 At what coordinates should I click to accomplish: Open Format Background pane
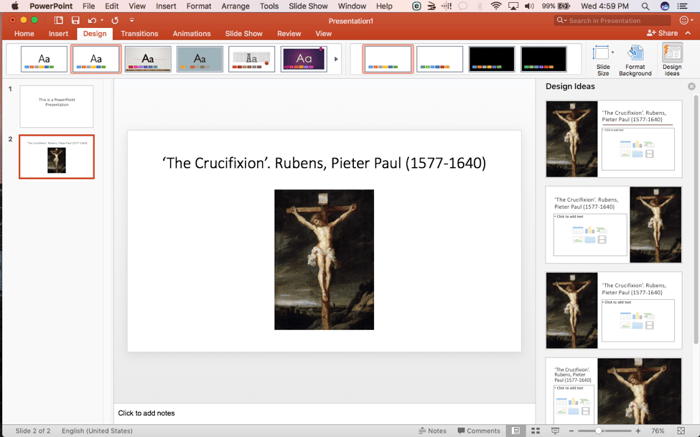[x=635, y=60]
